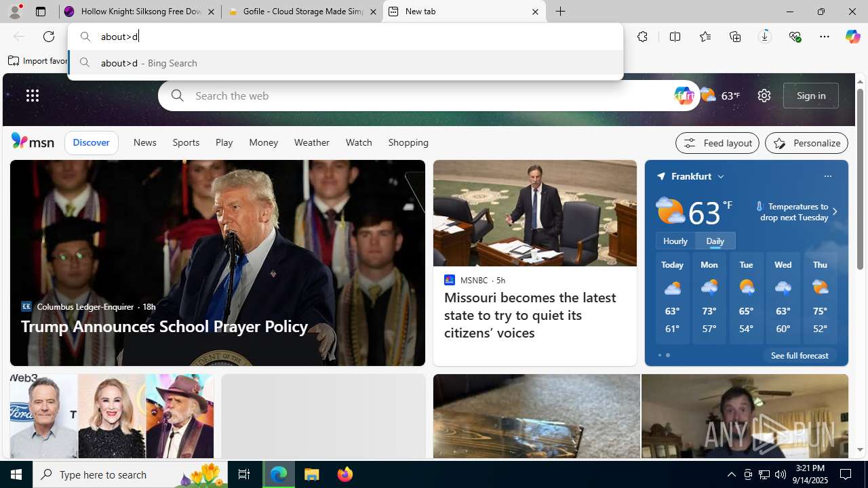Open the News section
The height and width of the screenshot is (488, 868).
(144, 142)
